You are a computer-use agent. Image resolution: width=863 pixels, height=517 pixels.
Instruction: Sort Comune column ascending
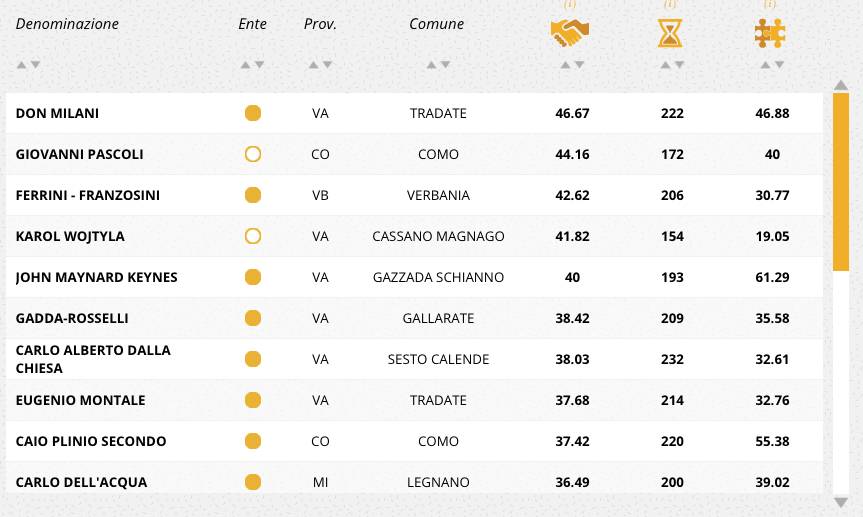432,65
